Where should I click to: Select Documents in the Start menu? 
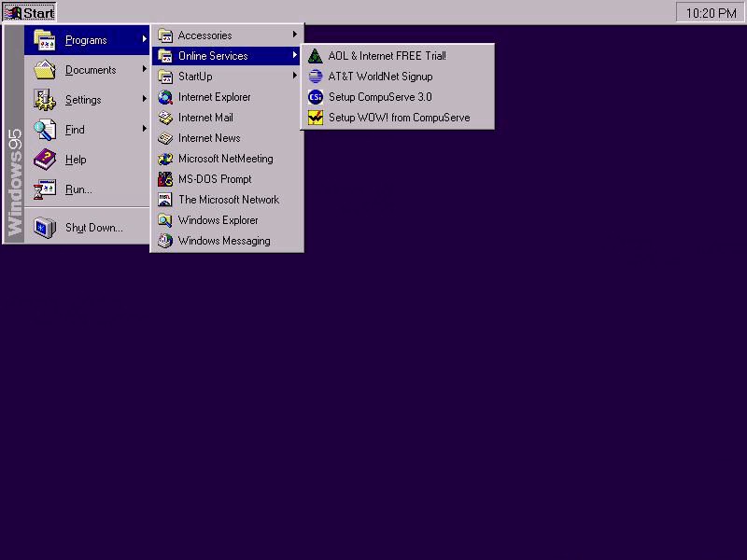(87, 70)
